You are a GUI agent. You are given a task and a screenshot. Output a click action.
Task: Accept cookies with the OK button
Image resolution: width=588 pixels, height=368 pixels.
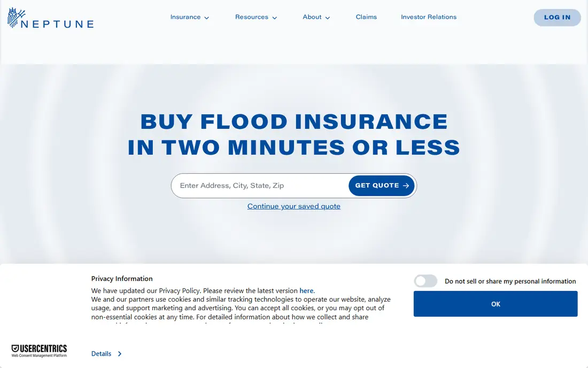(496, 304)
